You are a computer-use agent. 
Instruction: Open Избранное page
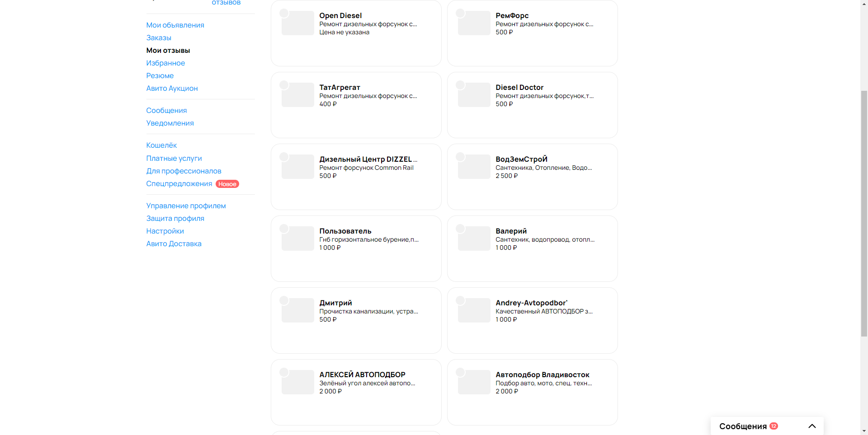165,63
